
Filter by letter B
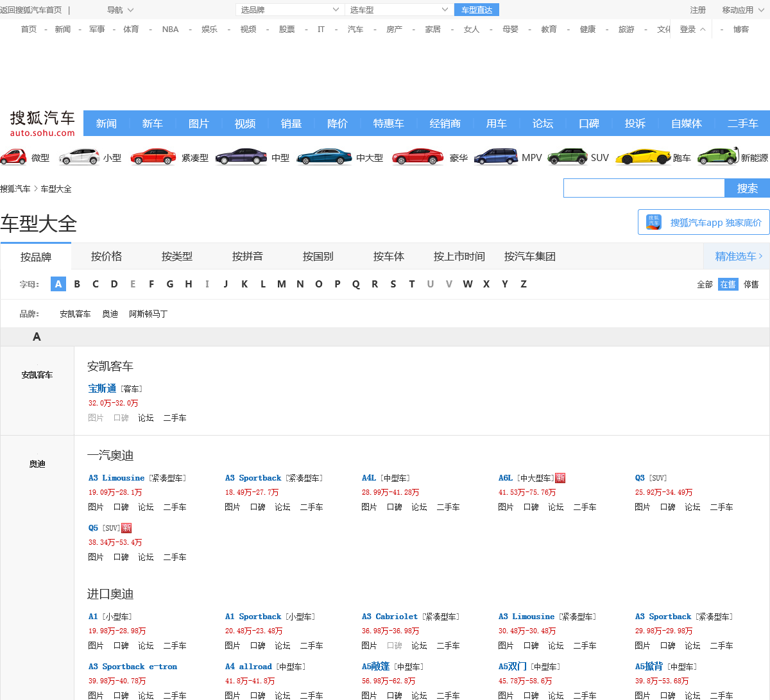77,284
